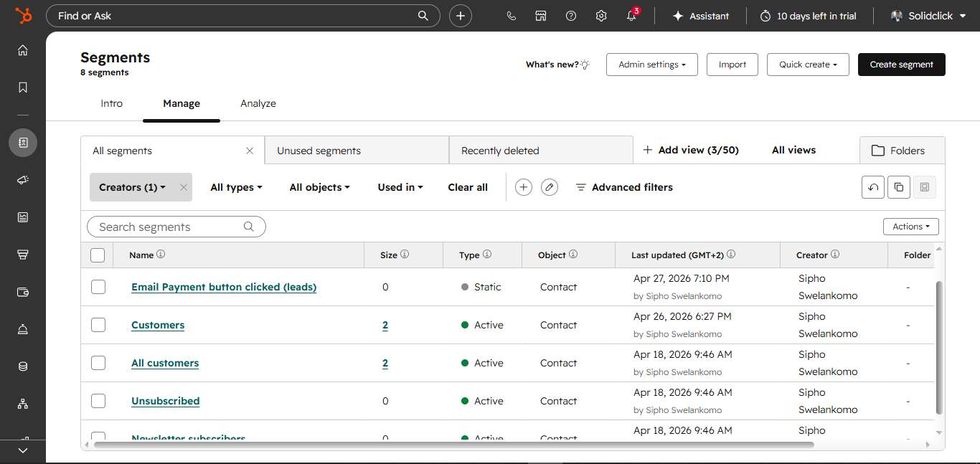The height and width of the screenshot is (464, 980).
Task: Open the All types filter dropdown
Action: tap(236, 187)
